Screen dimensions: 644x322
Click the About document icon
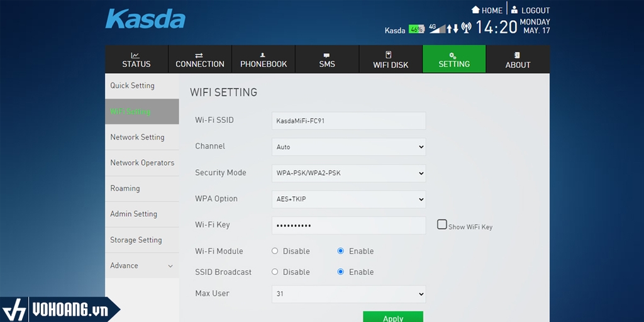pos(518,55)
